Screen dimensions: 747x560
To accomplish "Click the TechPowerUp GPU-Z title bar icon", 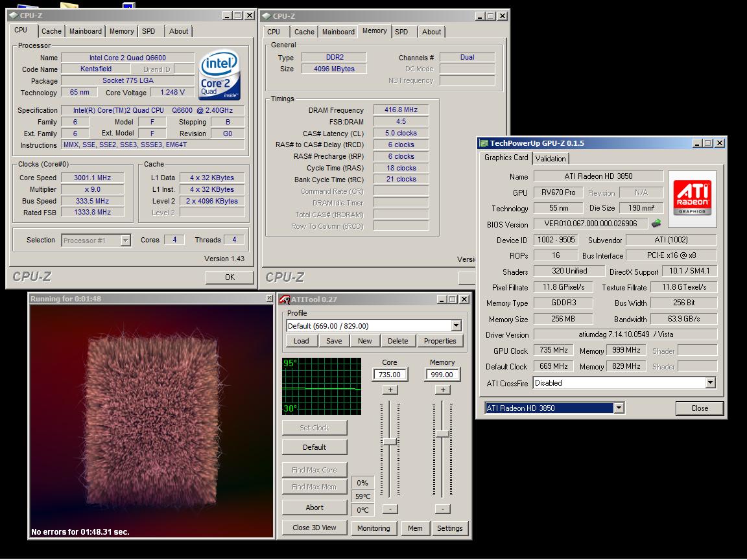I will (484, 143).
